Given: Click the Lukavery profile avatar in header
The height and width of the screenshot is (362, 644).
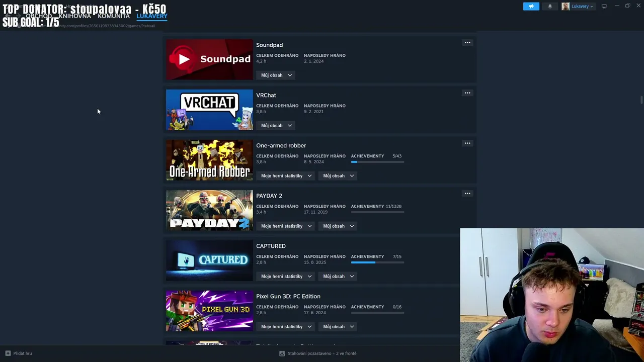Looking at the screenshot, I should tap(566, 6).
